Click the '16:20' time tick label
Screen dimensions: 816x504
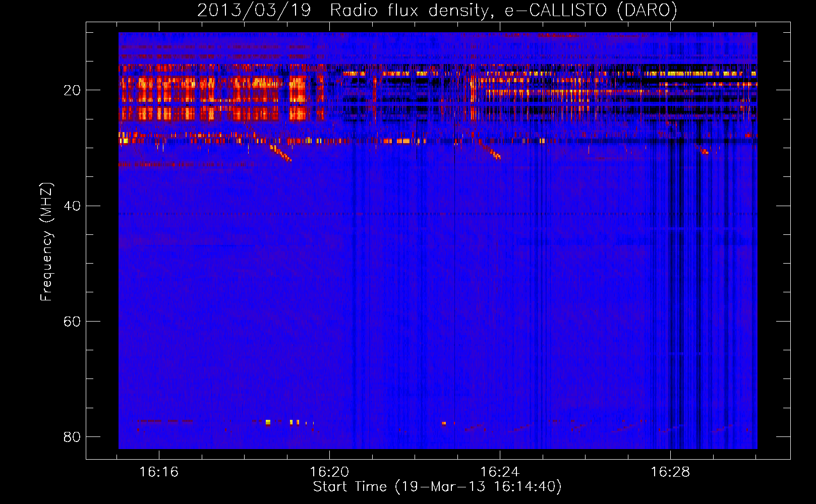coord(329,472)
